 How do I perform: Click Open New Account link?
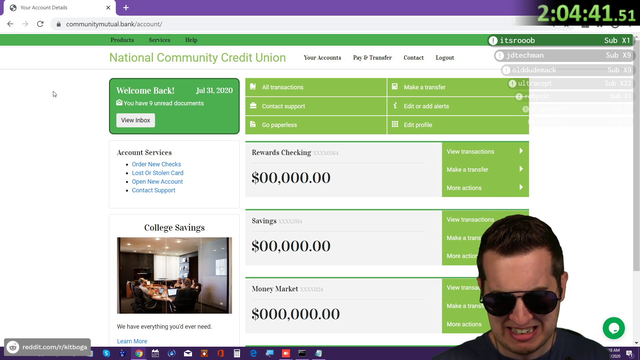pyautogui.click(x=157, y=182)
